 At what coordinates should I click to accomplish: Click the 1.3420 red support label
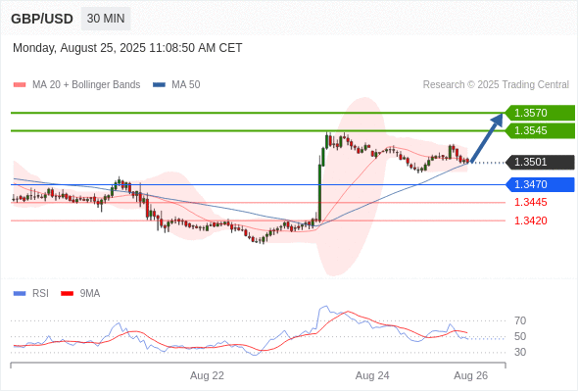click(x=531, y=220)
